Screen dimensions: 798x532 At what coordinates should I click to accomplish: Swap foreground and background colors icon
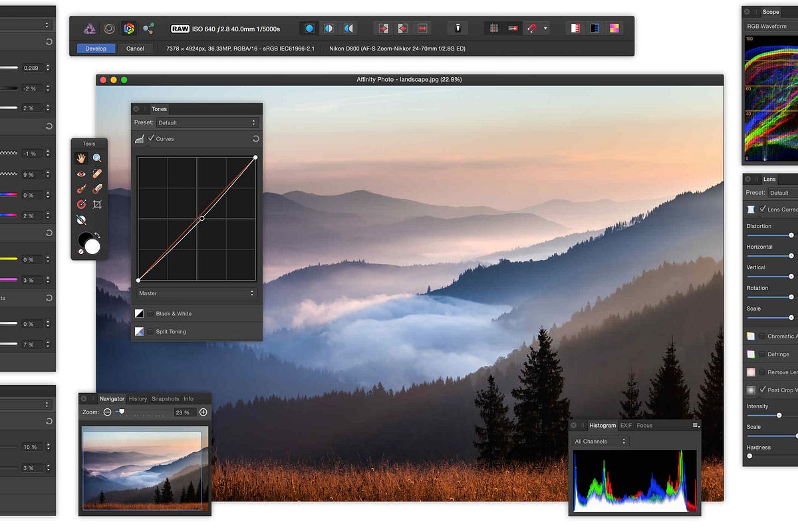click(x=97, y=235)
